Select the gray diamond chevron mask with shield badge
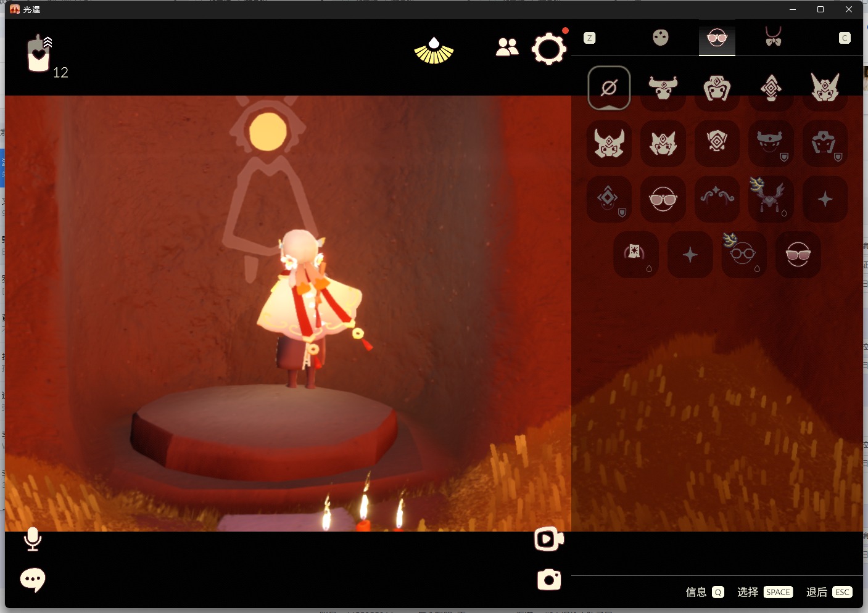Viewport: 868px width, 613px height. [609, 199]
